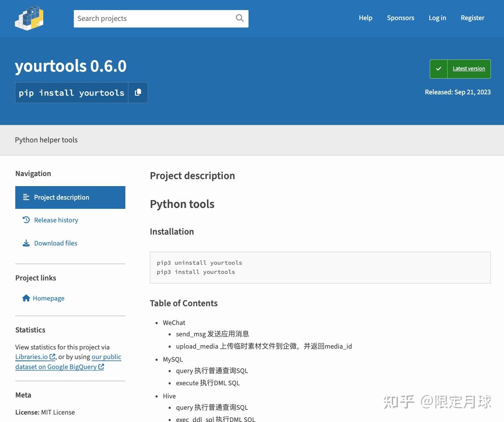This screenshot has height=422, width=504.
Task: Copy the pip install command
Action: [138, 92]
